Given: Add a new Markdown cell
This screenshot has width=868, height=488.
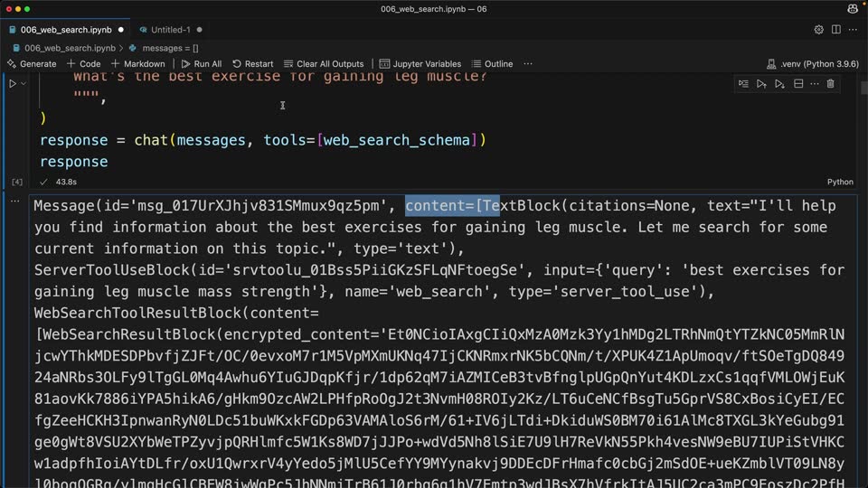Looking at the screenshot, I should click(137, 63).
